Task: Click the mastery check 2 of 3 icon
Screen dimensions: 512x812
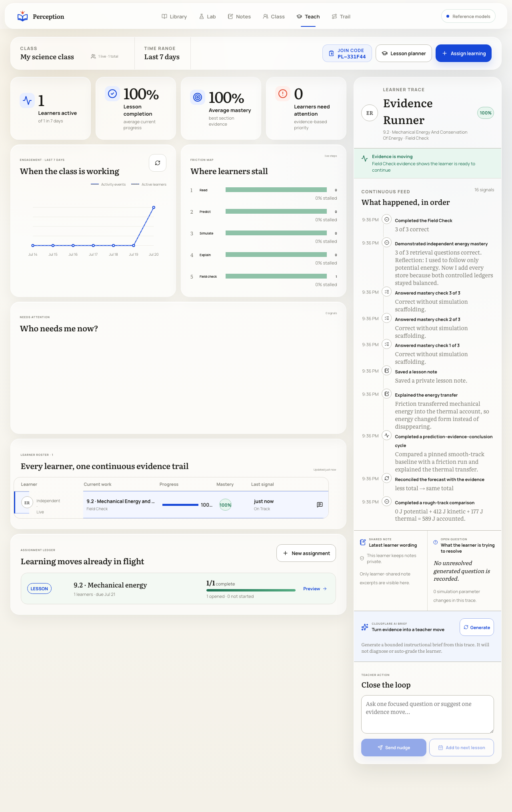Action: 386,318
